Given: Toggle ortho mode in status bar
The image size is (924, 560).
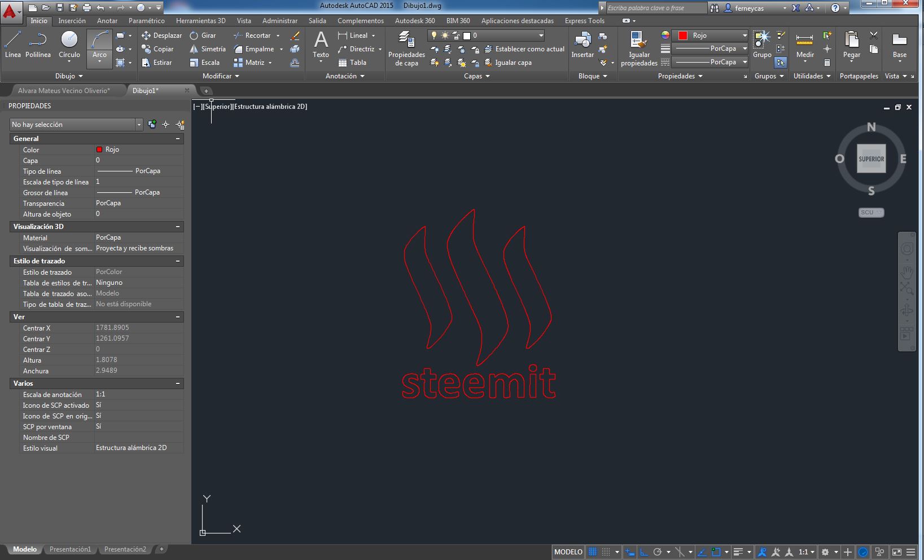Looking at the screenshot, I should coord(643,552).
